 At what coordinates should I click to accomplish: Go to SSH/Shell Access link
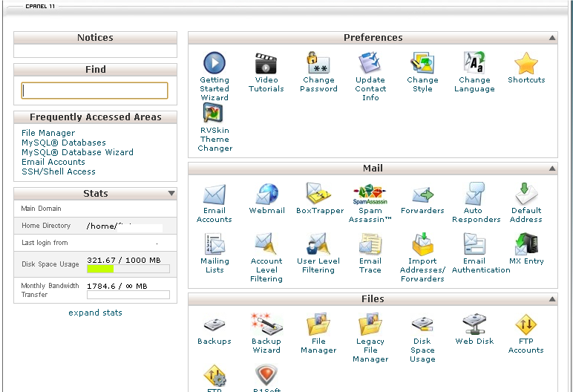tap(59, 171)
